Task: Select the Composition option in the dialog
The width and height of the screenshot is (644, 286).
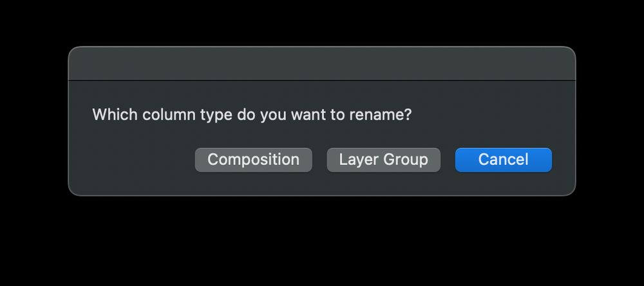Action: pyautogui.click(x=253, y=160)
